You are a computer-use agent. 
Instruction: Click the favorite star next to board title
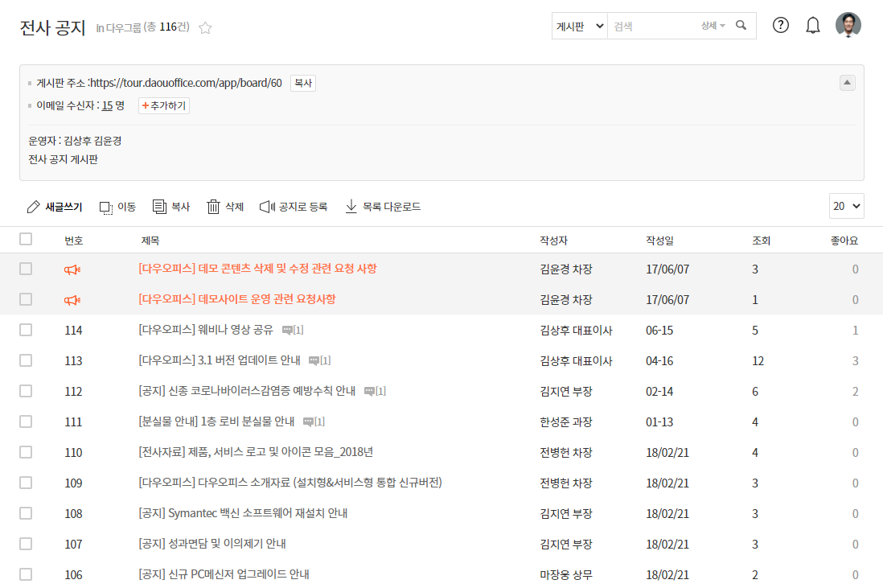(x=205, y=27)
